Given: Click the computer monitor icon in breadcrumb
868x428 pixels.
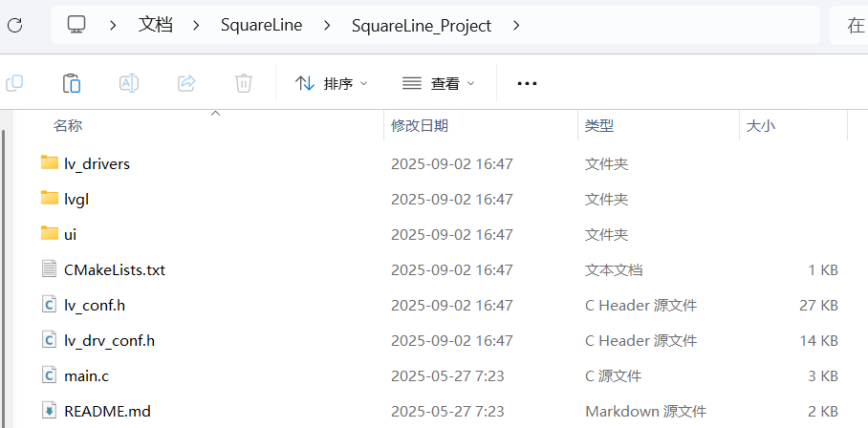Looking at the screenshot, I should pyautogui.click(x=77, y=26).
